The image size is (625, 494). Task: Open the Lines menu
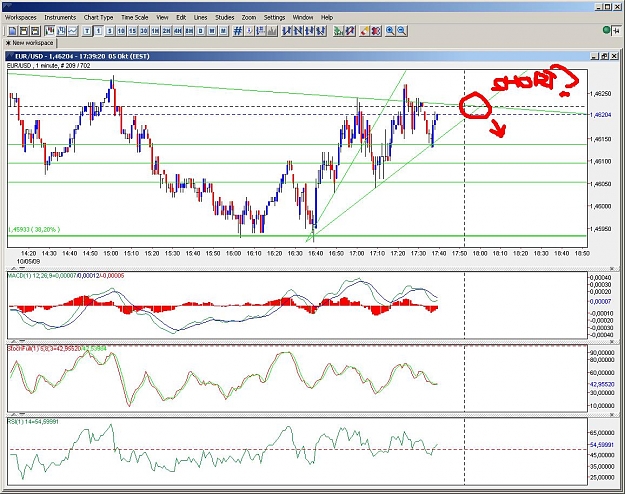click(x=200, y=18)
